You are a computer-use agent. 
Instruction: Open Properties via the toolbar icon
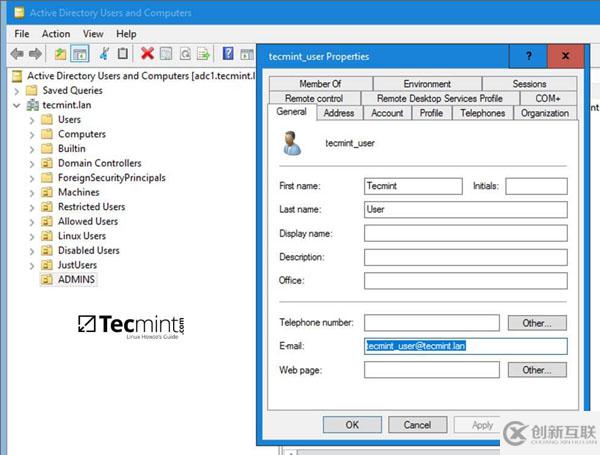166,54
